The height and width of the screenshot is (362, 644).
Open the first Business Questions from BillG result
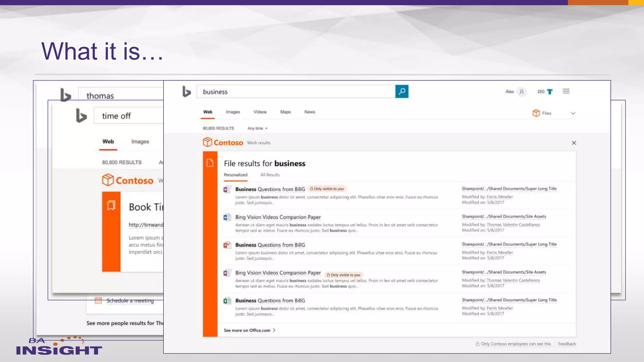[x=270, y=189]
